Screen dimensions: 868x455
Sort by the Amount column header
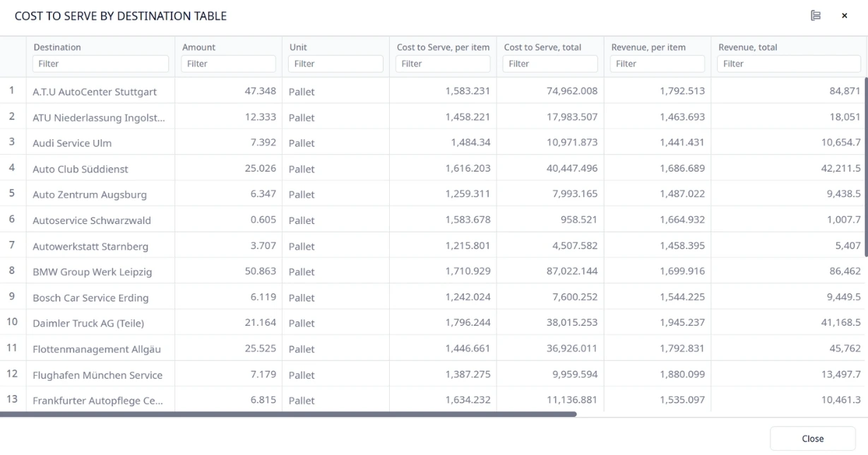(x=198, y=47)
